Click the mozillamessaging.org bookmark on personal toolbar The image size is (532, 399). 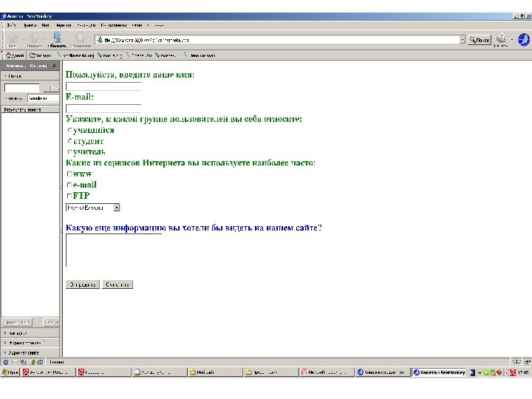coord(75,55)
